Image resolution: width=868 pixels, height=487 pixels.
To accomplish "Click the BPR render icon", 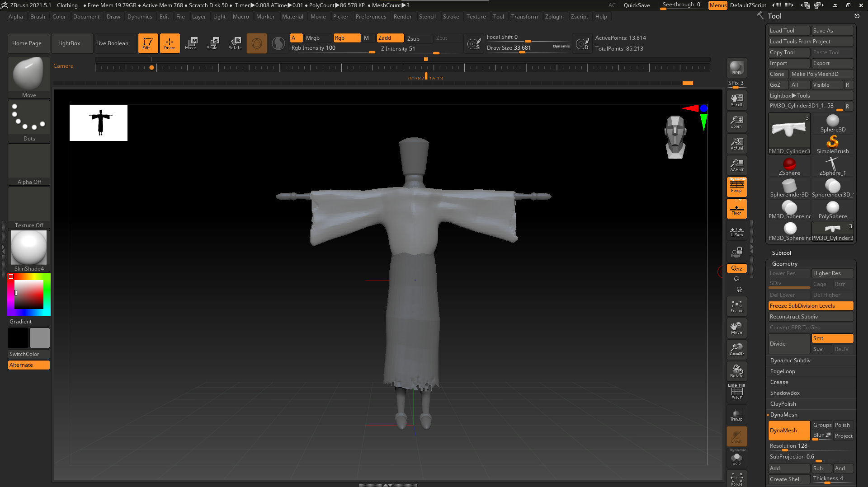I will click(736, 68).
